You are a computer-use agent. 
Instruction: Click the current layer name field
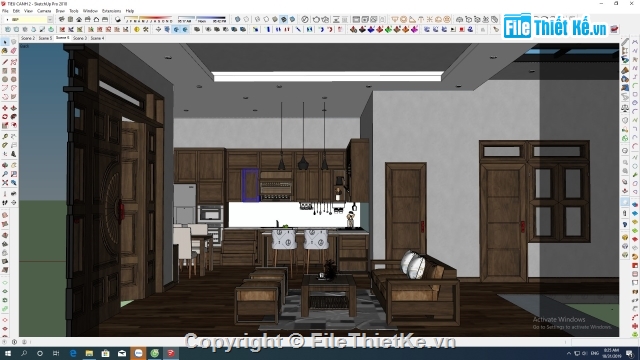pyautogui.click(x=28, y=19)
